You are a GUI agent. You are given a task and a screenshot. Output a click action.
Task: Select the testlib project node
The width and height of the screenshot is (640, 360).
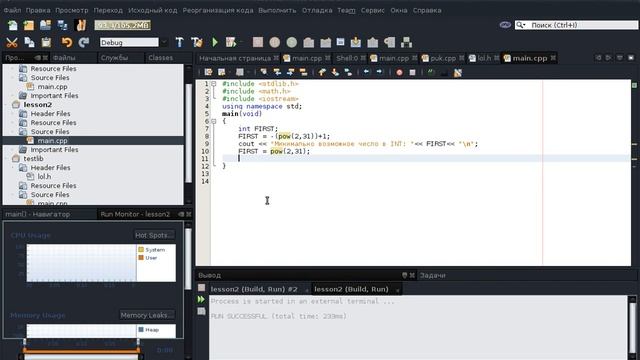[33, 158]
